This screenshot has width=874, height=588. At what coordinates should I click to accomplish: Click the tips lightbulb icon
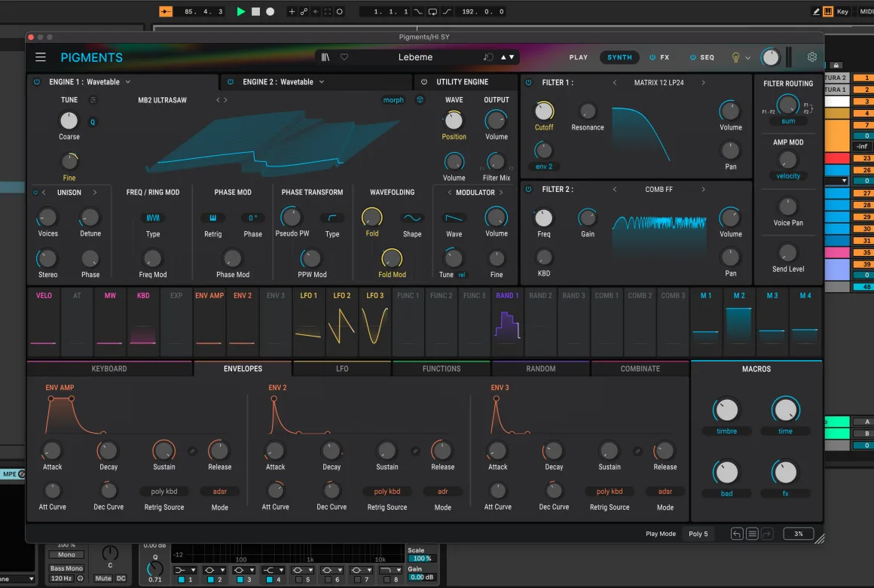click(x=735, y=57)
